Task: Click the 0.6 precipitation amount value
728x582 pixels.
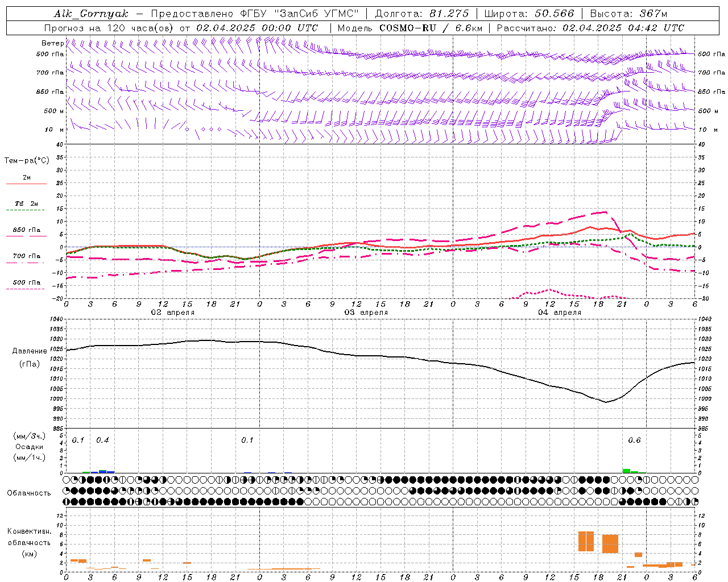Action: point(634,440)
